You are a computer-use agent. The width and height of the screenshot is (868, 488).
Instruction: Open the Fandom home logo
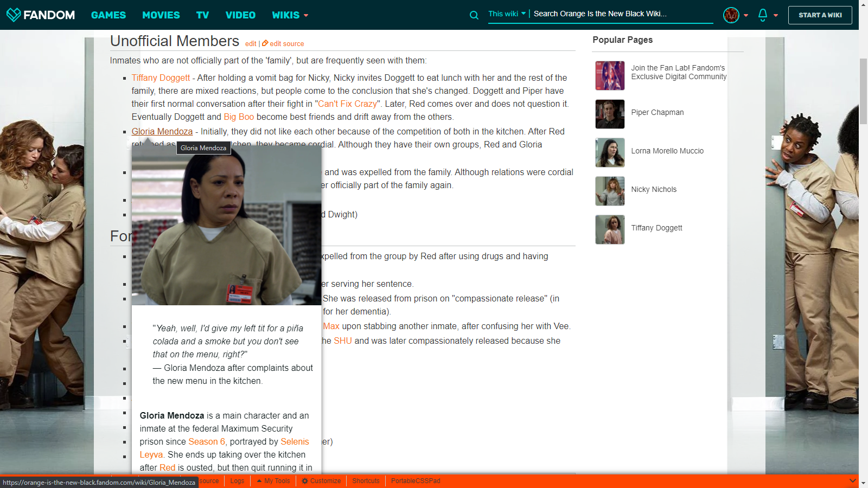tap(41, 15)
